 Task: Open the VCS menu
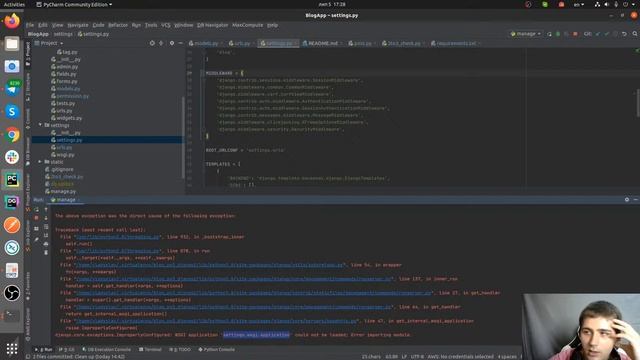click(166, 25)
